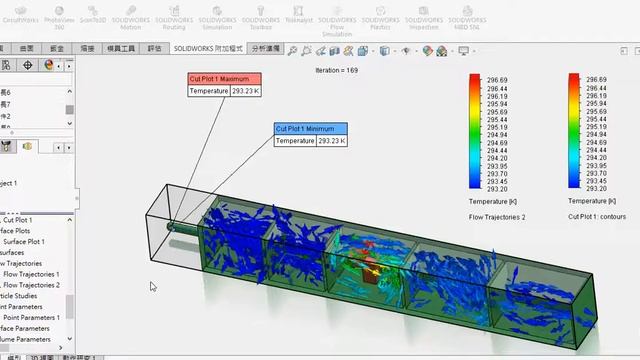This screenshot has height=360, width=640.
Task: Select the Flow Simulation cube tab
Action: (27, 146)
